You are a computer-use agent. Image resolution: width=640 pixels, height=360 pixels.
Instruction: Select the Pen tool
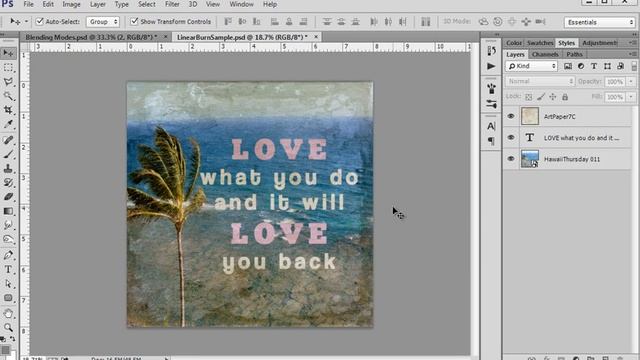coord(8,256)
